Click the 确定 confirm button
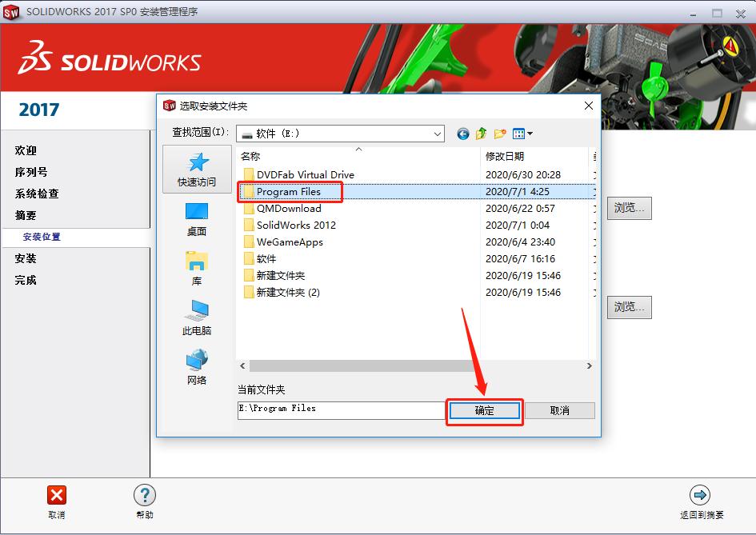Viewport: 756px width, 535px height. coord(483,410)
